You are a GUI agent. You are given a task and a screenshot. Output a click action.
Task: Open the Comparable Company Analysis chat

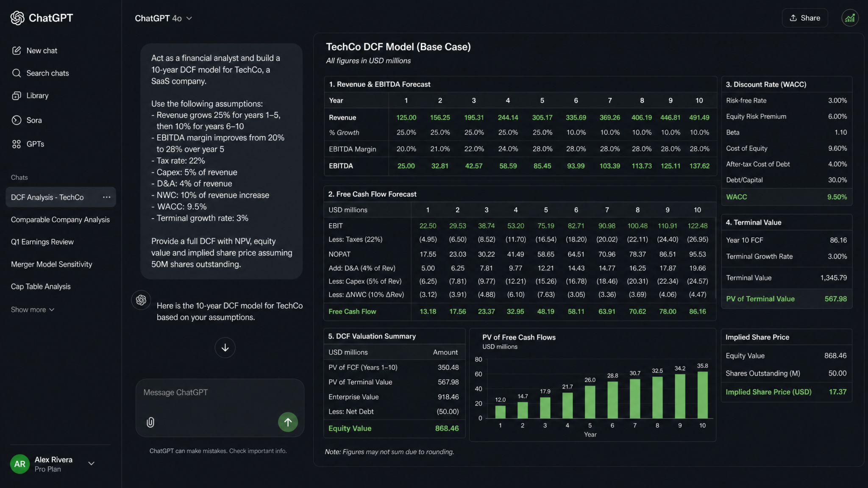click(60, 219)
